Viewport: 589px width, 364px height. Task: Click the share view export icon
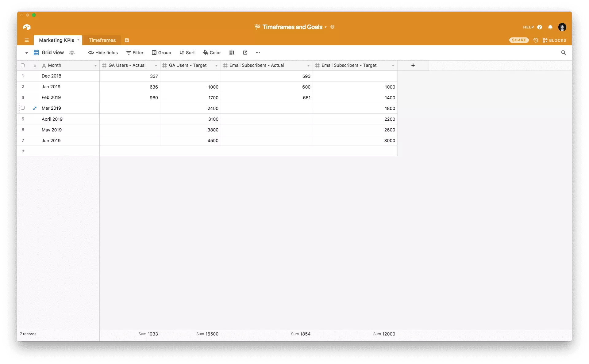point(245,53)
